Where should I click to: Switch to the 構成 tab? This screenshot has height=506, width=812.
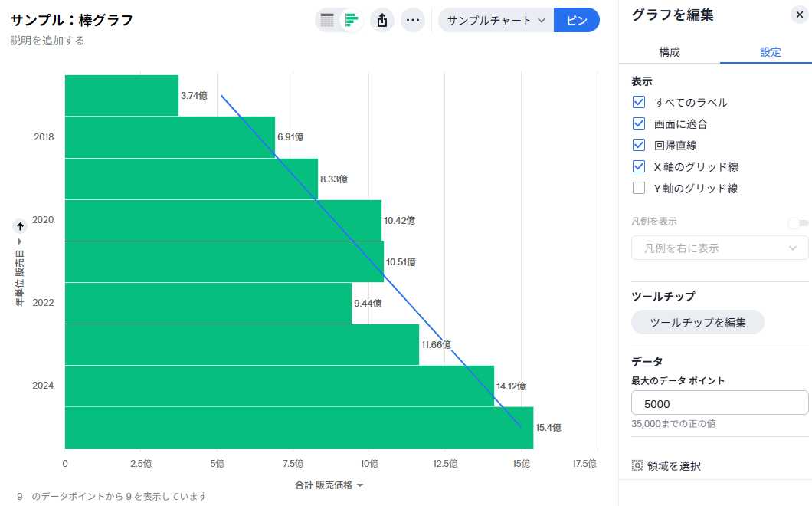669,52
